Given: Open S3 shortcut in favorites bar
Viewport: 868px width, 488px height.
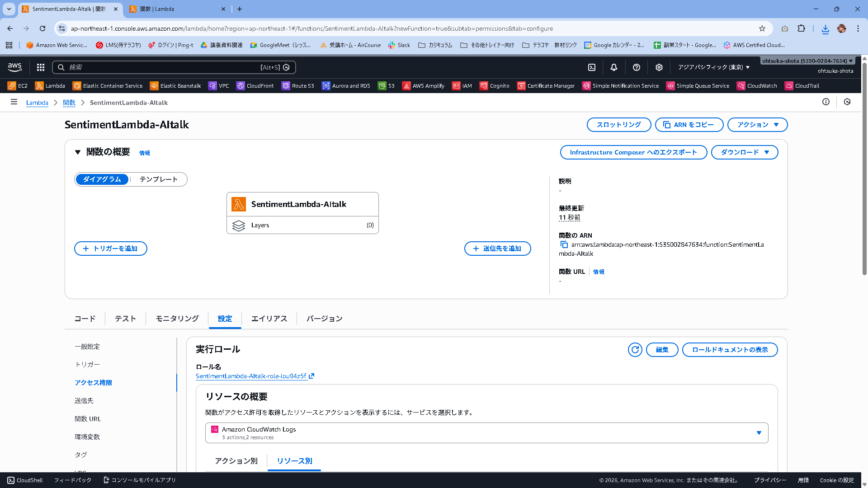Looking at the screenshot, I should pos(387,86).
